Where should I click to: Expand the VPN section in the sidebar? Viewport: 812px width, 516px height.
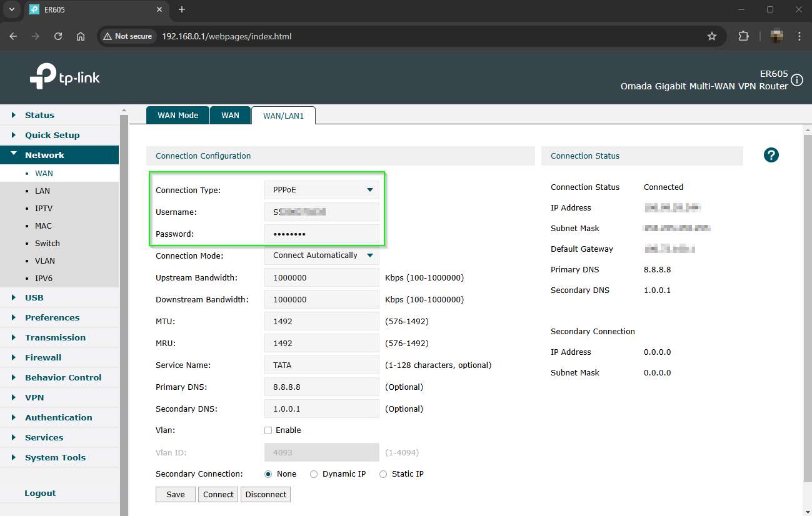pos(34,397)
